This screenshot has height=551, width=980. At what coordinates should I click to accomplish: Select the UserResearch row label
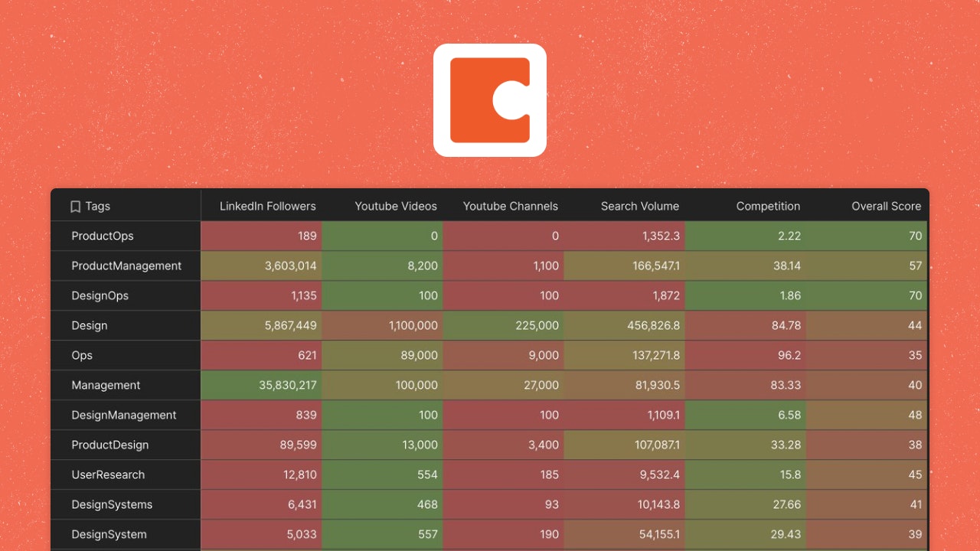pos(109,474)
